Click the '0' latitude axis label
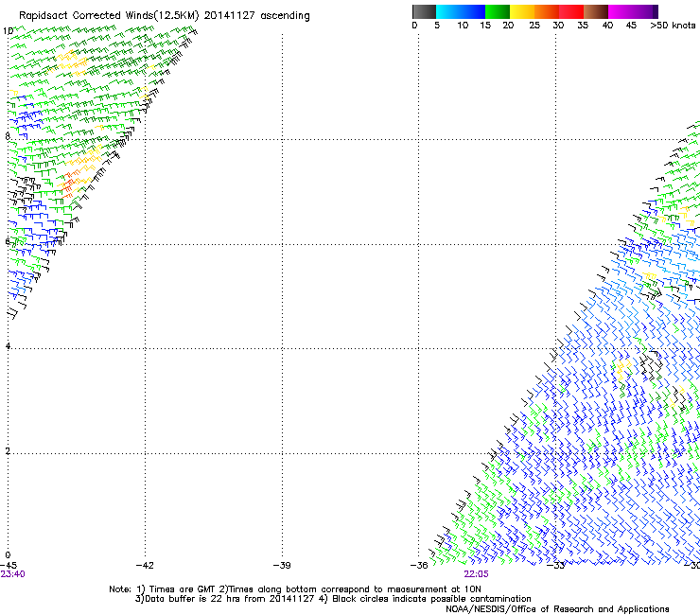 click(x=8, y=555)
